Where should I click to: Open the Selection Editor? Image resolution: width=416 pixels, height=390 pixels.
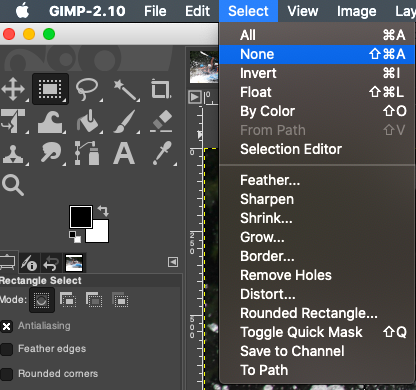coord(317,149)
